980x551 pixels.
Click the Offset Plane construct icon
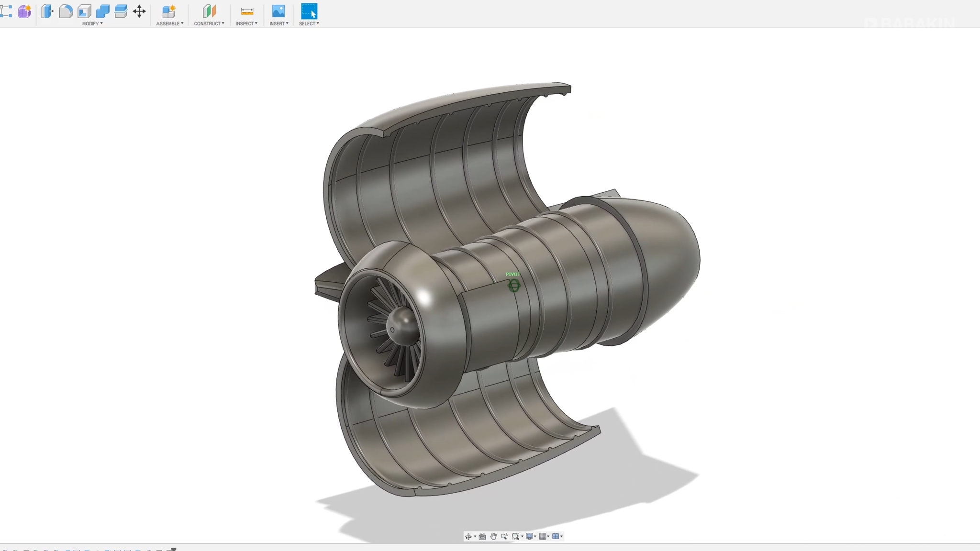(209, 11)
